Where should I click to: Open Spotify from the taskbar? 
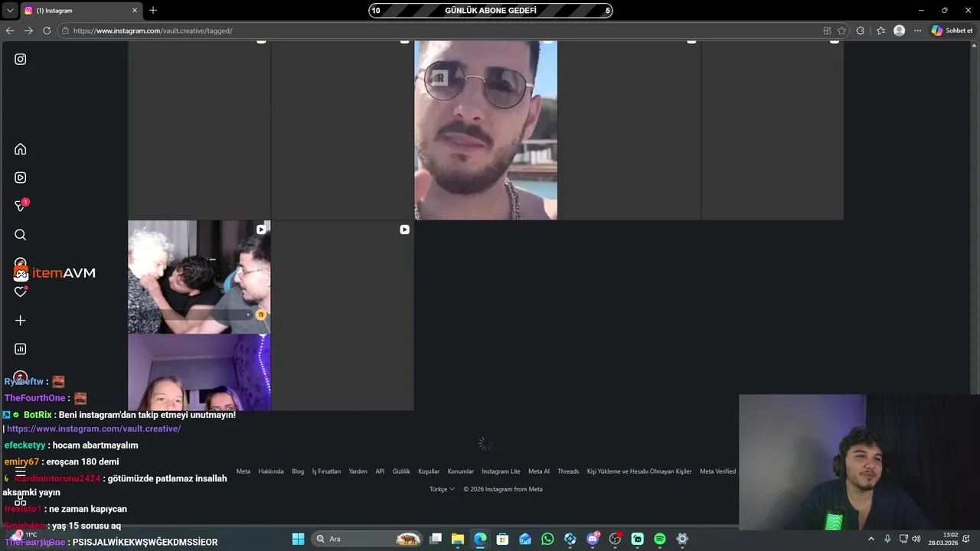(x=660, y=539)
